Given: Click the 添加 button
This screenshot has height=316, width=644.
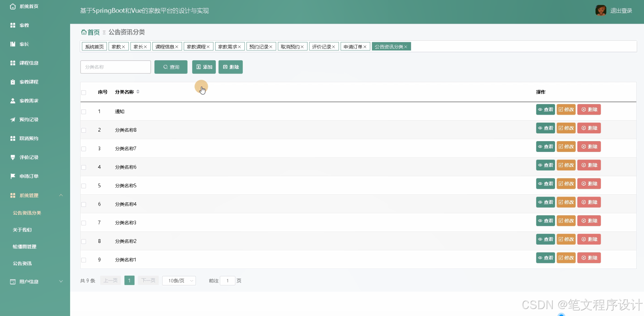Looking at the screenshot, I should (x=204, y=67).
